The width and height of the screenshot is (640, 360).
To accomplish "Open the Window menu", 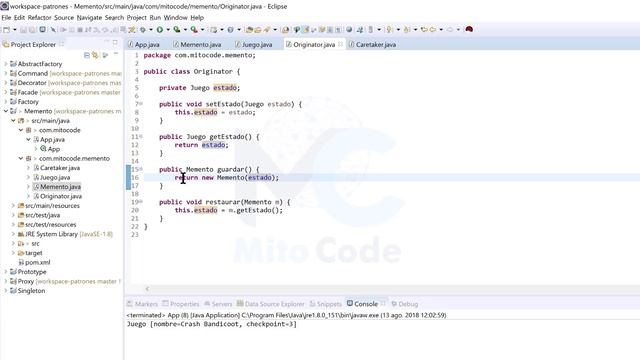I will [x=175, y=18].
